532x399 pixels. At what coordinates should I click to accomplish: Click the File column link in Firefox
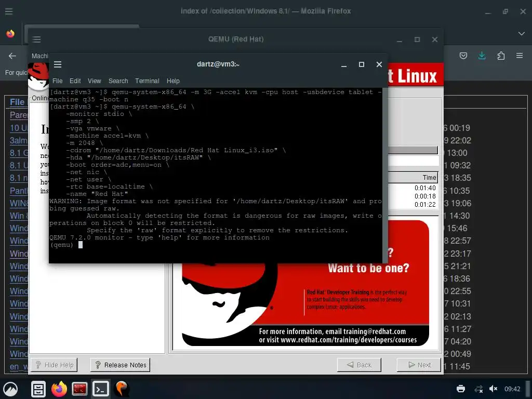tap(17, 102)
